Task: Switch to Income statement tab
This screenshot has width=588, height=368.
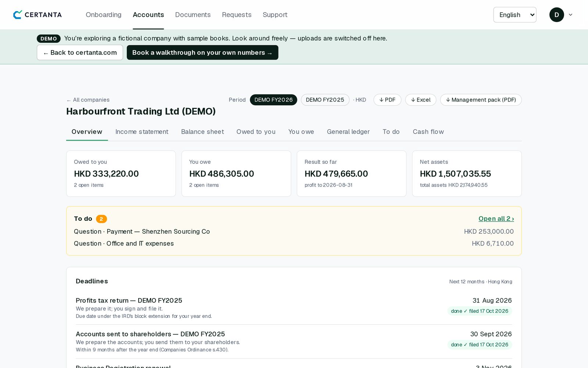Action: (x=142, y=132)
